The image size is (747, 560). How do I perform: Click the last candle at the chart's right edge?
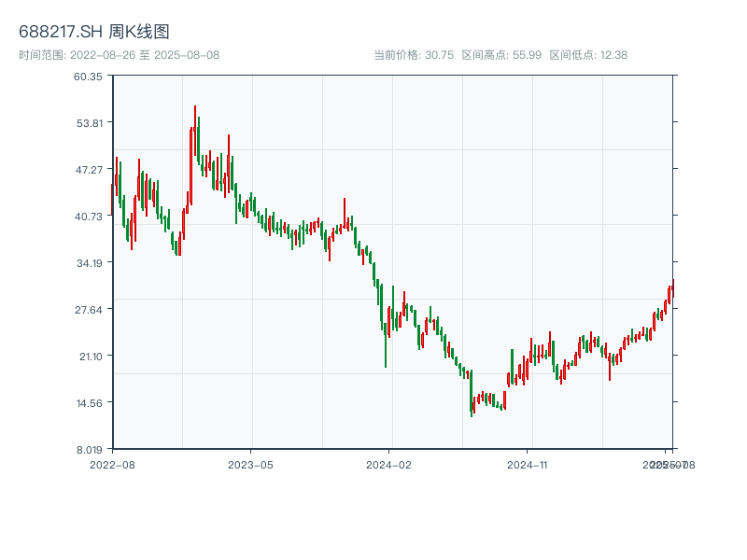(672, 288)
